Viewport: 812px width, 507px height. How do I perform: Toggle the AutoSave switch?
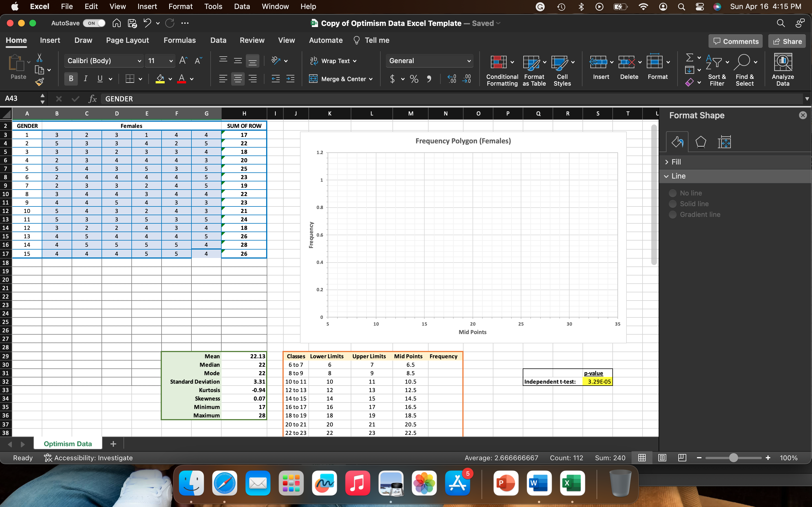click(x=94, y=23)
